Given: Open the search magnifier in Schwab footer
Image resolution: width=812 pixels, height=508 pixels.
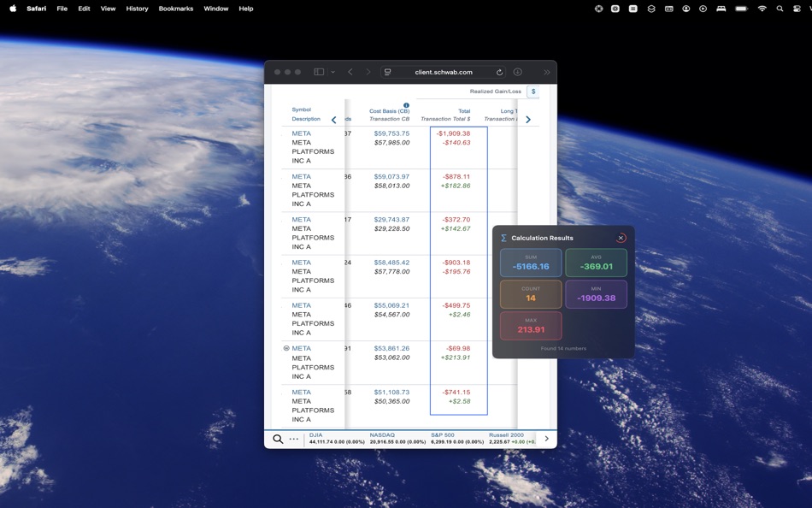Looking at the screenshot, I should pyautogui.click(x=278, y=439).
